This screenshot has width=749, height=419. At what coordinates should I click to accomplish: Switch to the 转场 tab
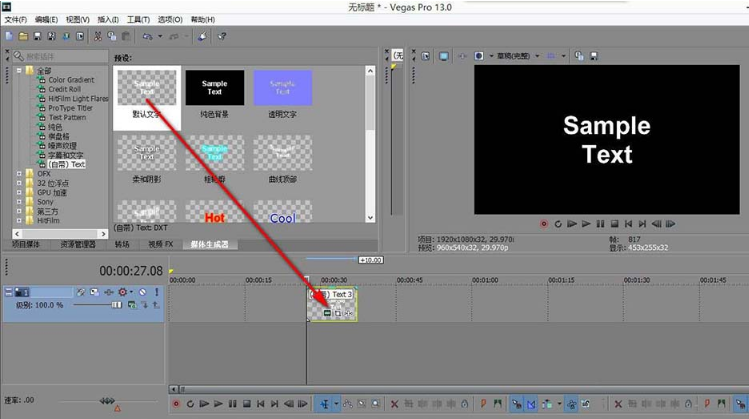click(122, 244)
